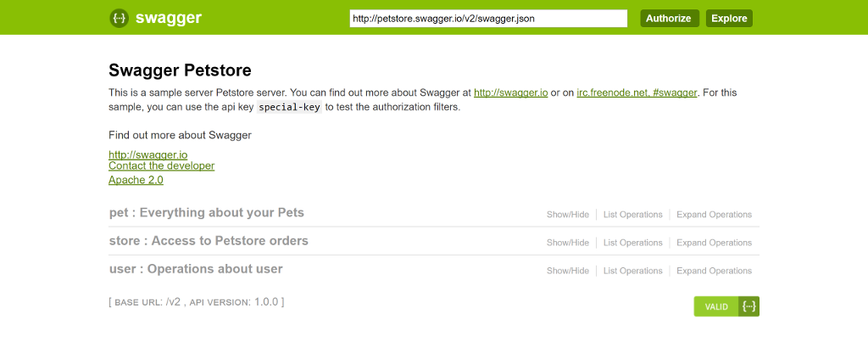The width and height of the screenshot is (868, 342).
Task: Toggle Show/Hide for the store section
Action: [567, 243]
